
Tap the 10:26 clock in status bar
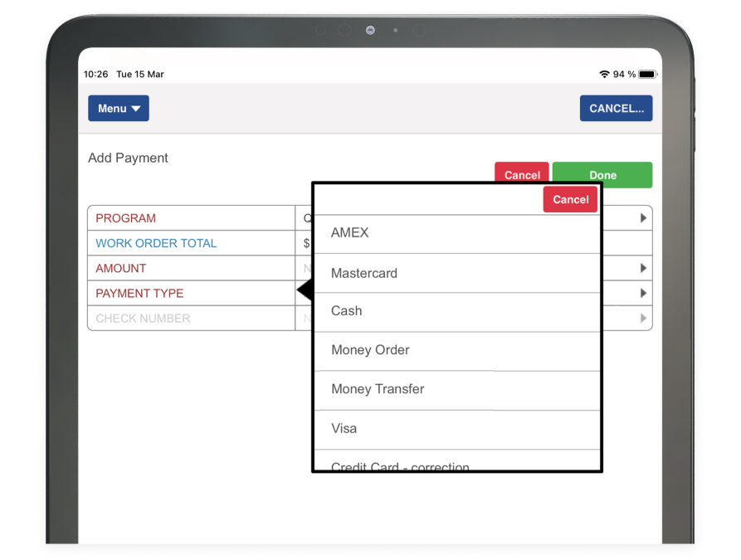point(96,74)
